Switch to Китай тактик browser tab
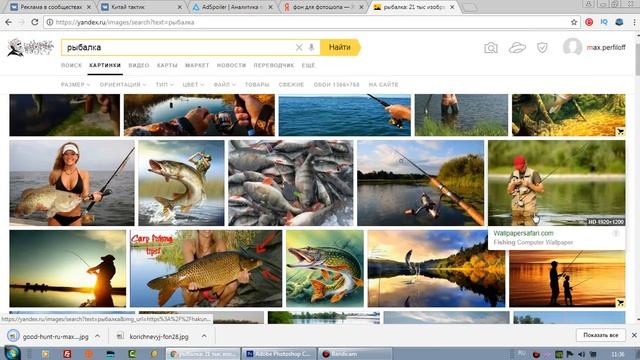The height and width of the screenshot is (360, 640). (x=141, y=7)
